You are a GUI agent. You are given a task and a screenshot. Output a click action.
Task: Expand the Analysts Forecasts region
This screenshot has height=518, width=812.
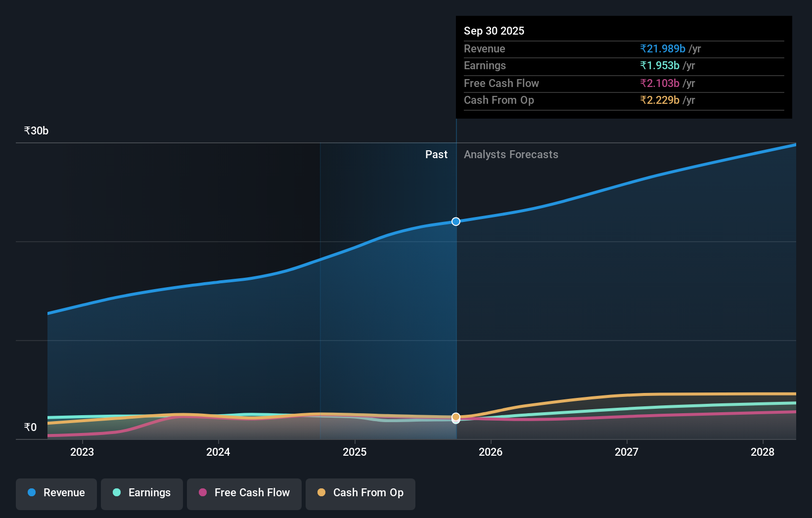point(511,154)
